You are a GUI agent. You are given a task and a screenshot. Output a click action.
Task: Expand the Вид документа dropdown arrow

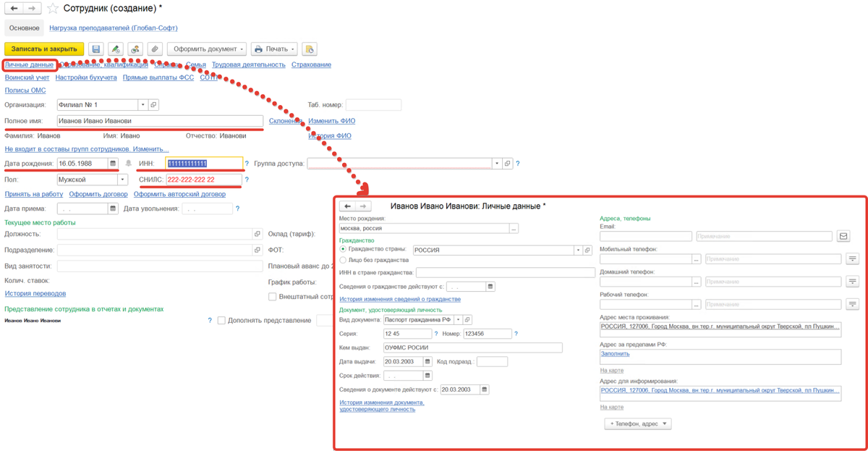pos(458,319)
